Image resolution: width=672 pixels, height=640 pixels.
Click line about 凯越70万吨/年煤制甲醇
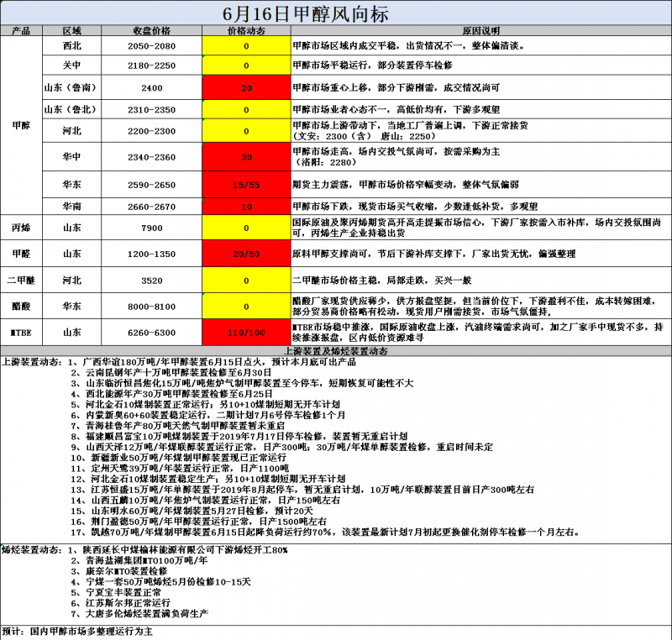pyautogui.click(x=326, y=532)
